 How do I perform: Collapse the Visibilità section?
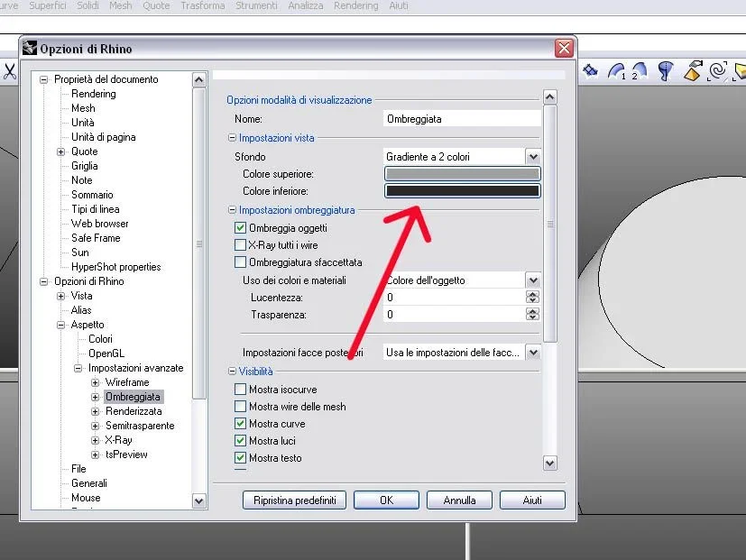[232, 372]
